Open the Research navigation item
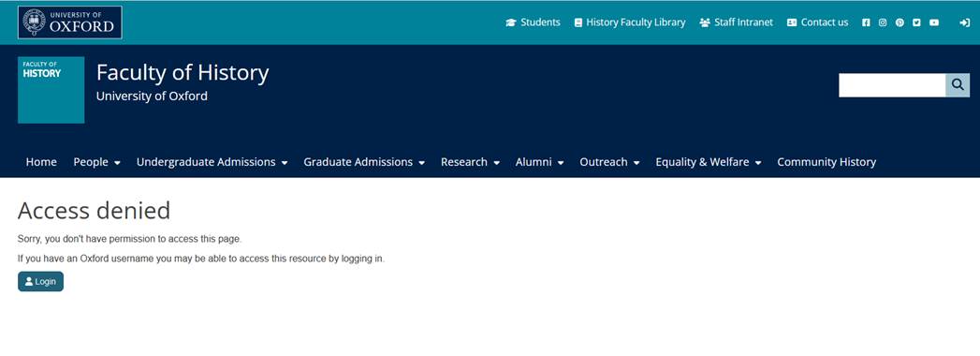980x356 pixels. coord(463,162)
